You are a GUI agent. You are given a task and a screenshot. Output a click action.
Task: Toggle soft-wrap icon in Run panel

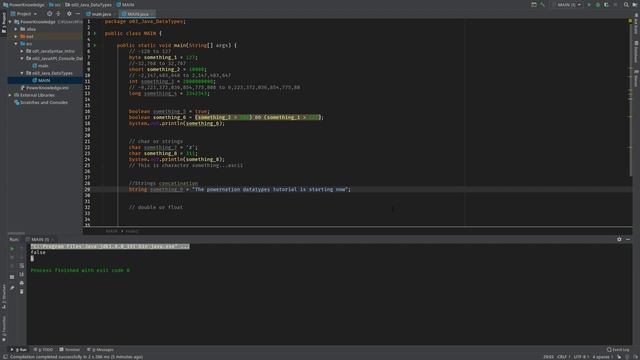22,265
